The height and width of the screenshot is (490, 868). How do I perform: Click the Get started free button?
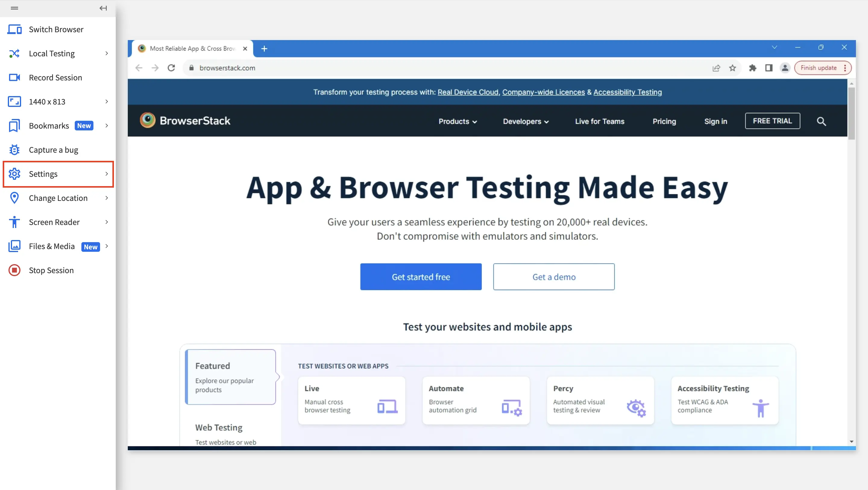pos(420,277)
